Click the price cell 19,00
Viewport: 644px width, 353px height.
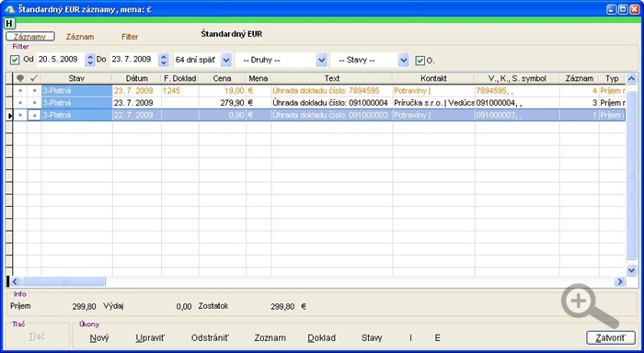tap(223, 91)
